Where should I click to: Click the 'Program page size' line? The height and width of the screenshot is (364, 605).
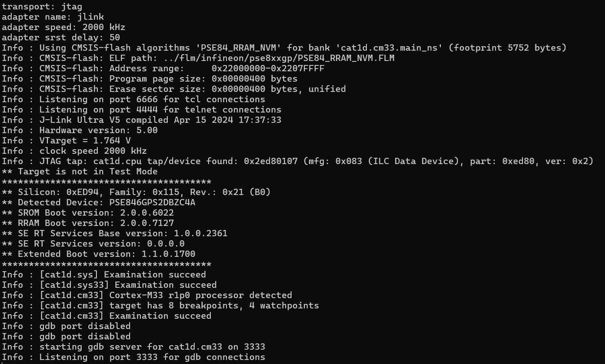[x=149, y=79]
